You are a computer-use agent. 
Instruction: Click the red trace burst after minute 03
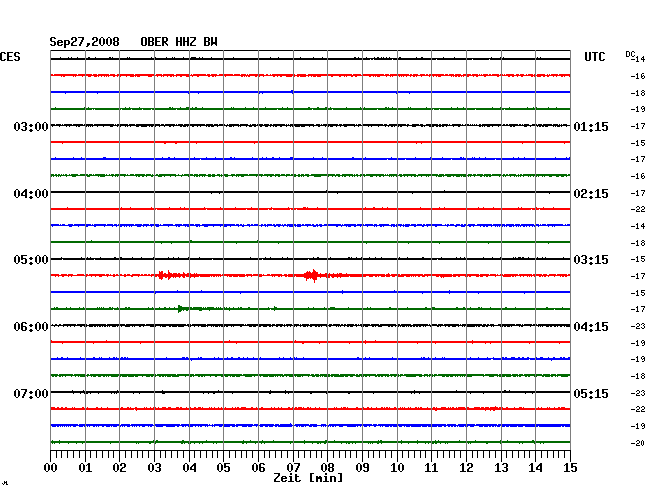click(x=173, y=275)
